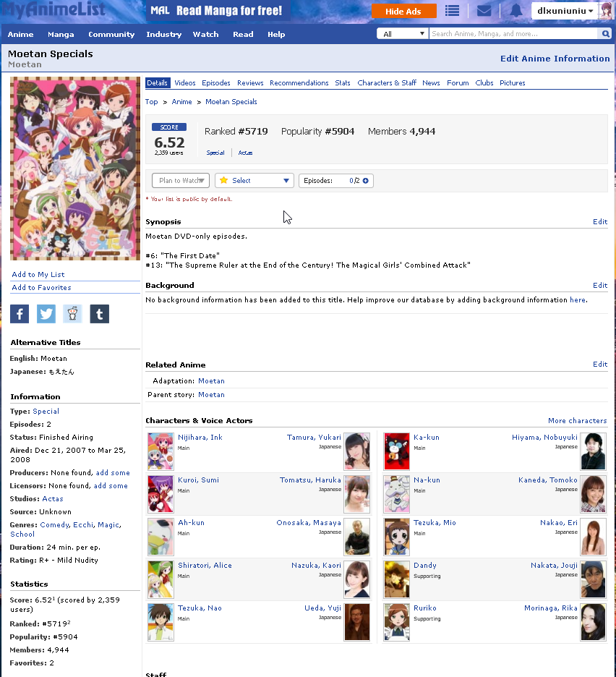Edit the Related Anime section
The height and width of the screenshot is (677, 616).
pyautogui.click(x=600, y=365)
